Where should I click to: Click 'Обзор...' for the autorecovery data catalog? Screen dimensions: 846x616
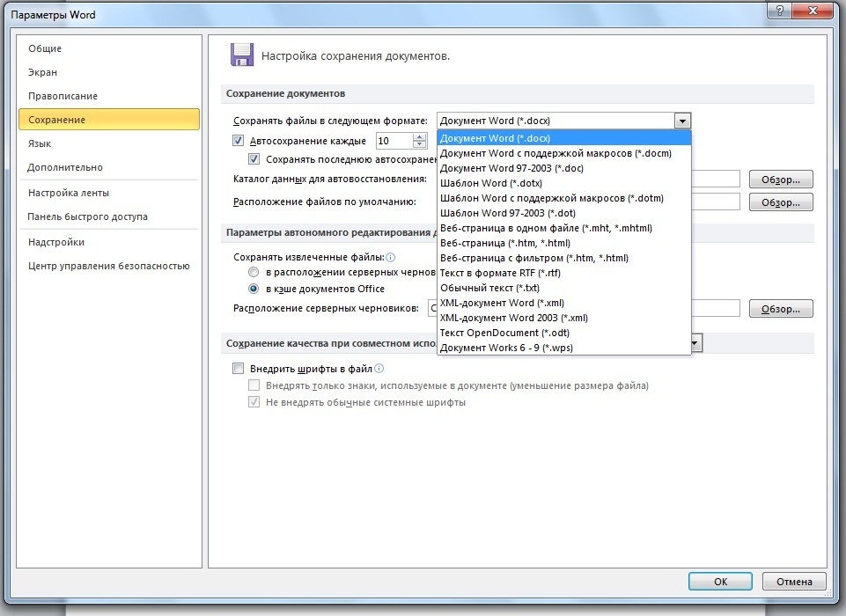coord(781,180)
